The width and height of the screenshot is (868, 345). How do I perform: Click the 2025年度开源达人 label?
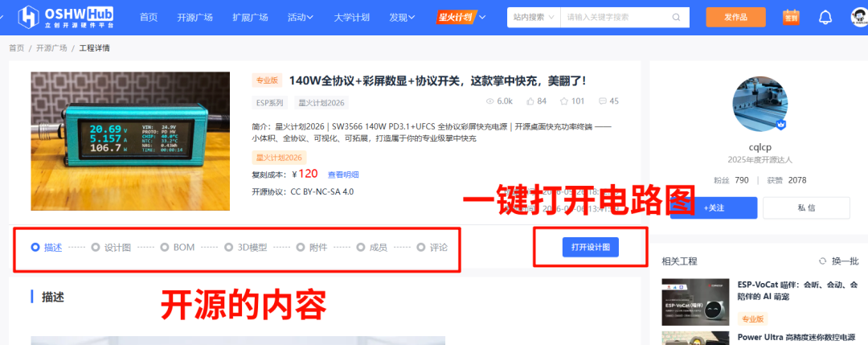click(x=760, y=160)
